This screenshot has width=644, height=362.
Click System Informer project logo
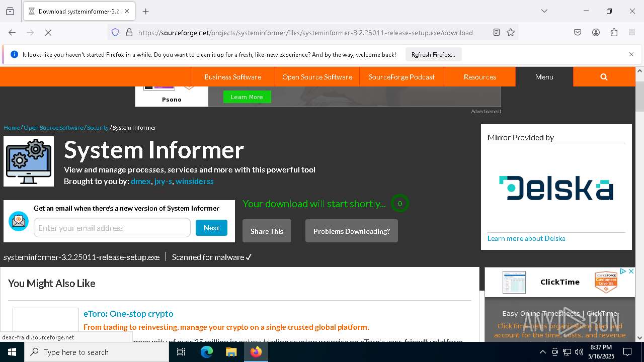coord(29,161)
